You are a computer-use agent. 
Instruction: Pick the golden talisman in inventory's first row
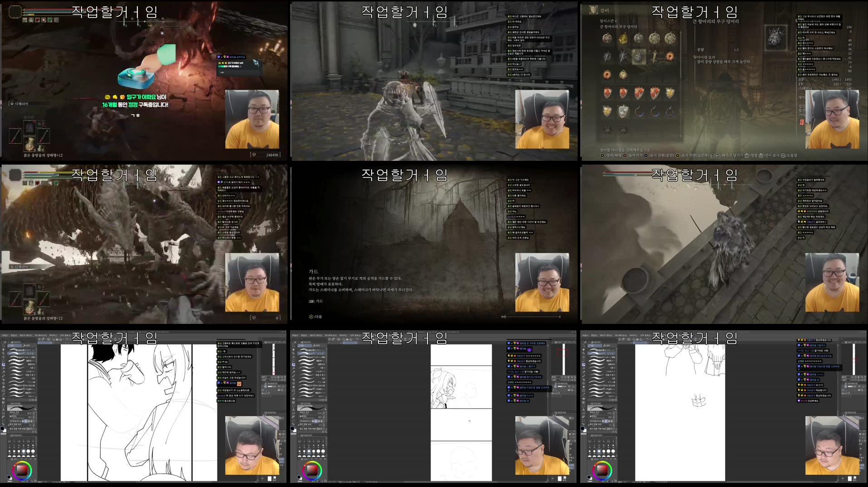[623, 39]
